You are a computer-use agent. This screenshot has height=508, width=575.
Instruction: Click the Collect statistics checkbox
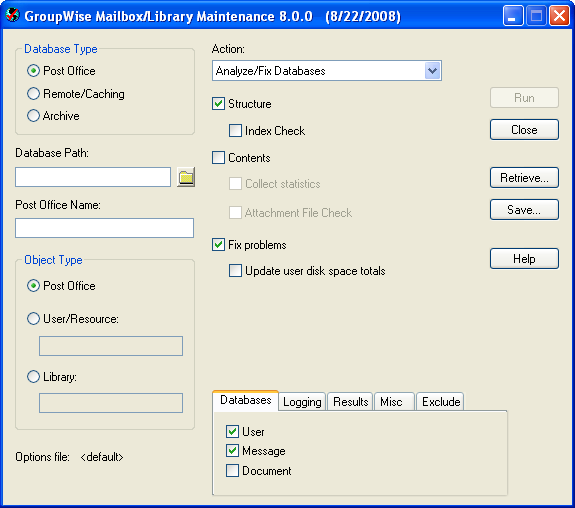point(235,183)
